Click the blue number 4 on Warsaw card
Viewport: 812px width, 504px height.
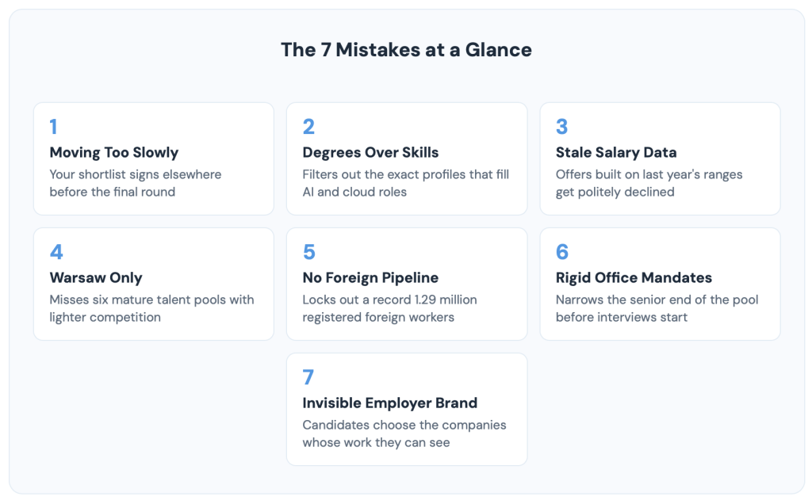pos(56,252)
